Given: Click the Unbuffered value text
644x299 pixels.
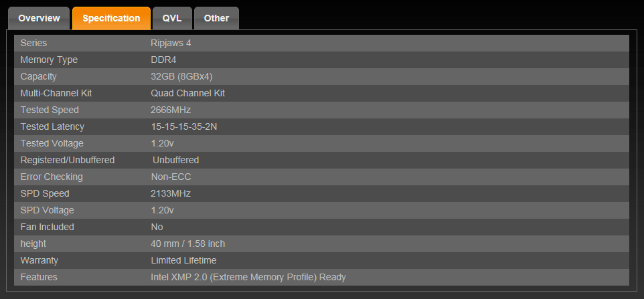Looking at the screenshot, I should pyautogui.click(x=175, y=160).
